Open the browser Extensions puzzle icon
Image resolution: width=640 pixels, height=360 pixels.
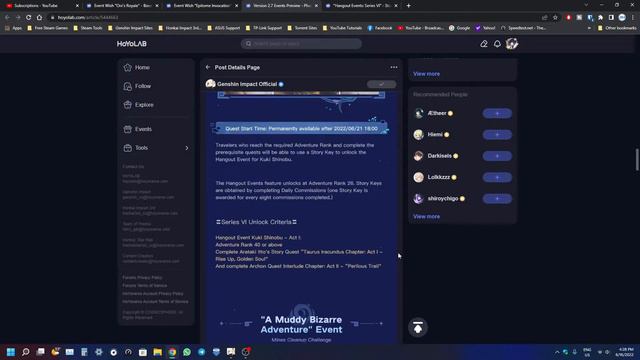click(600, 18)
